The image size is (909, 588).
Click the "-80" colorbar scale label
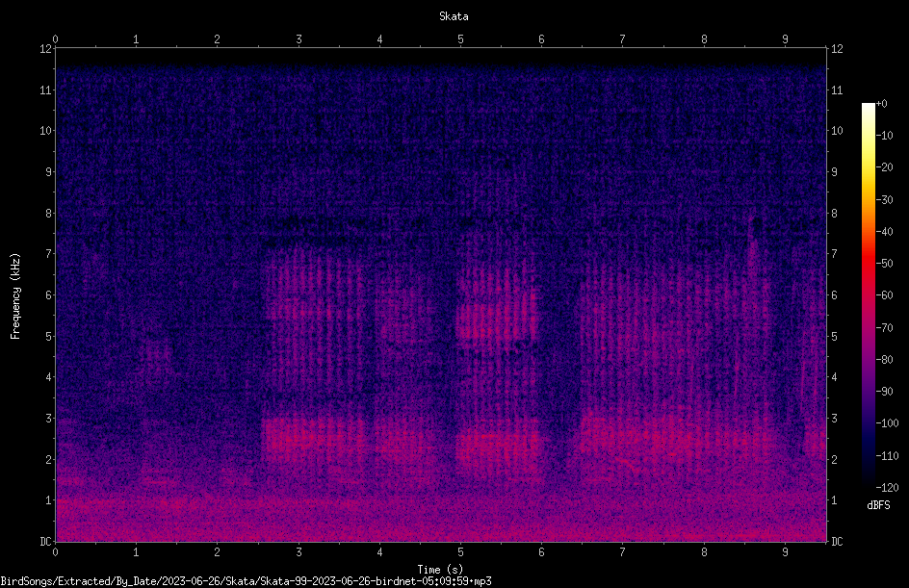[884, 360]
